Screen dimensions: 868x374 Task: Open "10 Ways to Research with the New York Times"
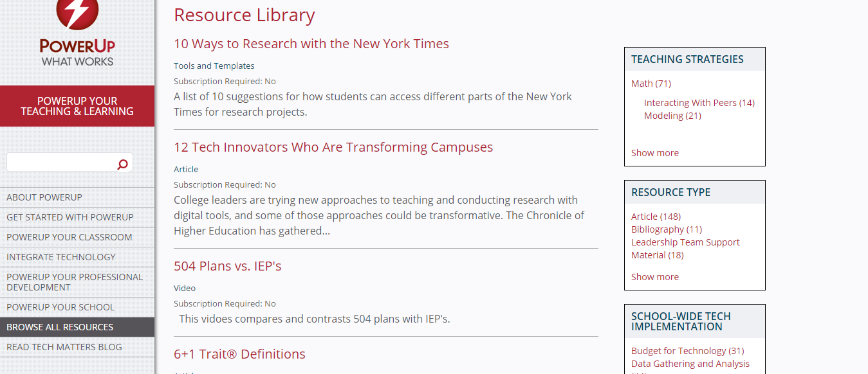tap(311, 44)
